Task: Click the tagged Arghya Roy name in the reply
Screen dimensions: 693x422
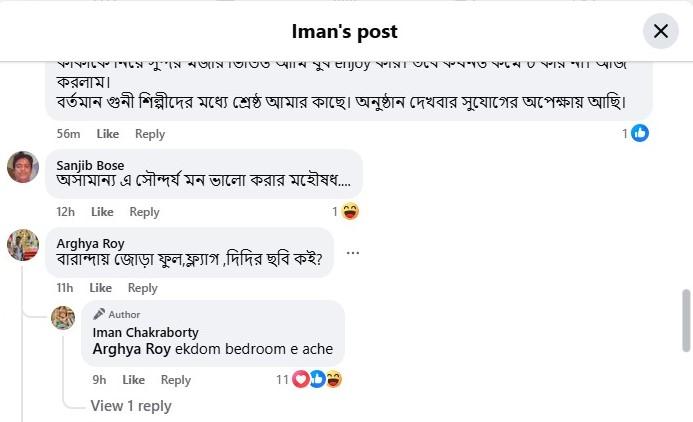Action: [x=132, y=349]
